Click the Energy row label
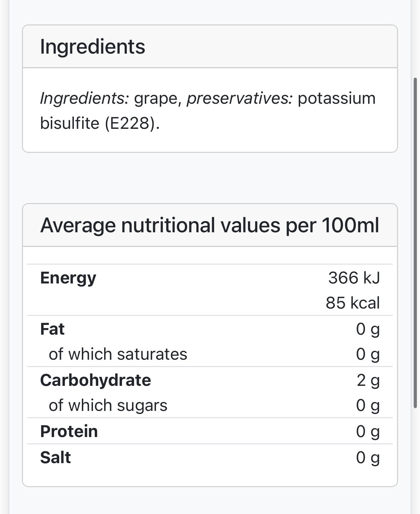The height and width of the screenshot is (514, 420). [68, 278]
